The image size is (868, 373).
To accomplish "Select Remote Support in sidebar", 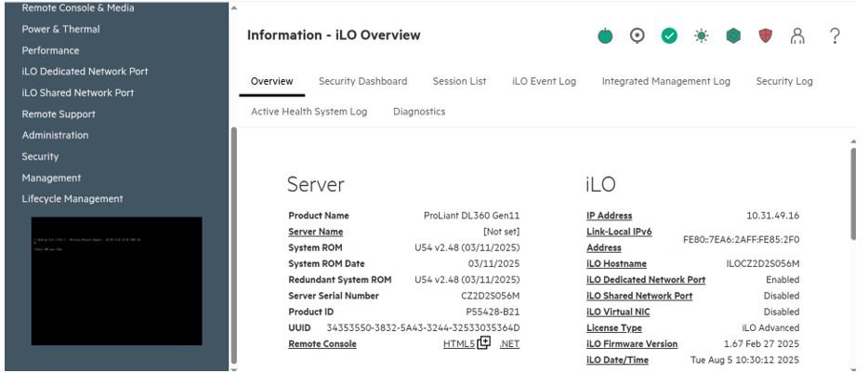I will pyautogui.click(x=59, y=114).
